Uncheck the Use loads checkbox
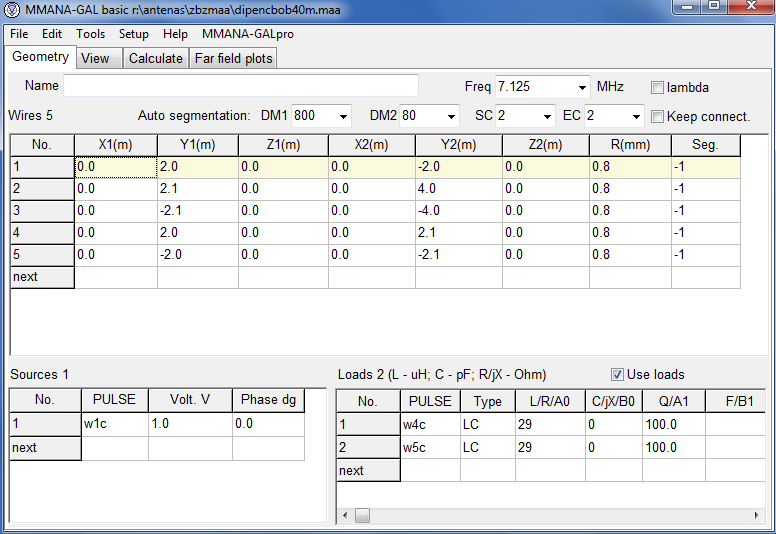The height and width of the screenshot is (534, 776). 618,374
